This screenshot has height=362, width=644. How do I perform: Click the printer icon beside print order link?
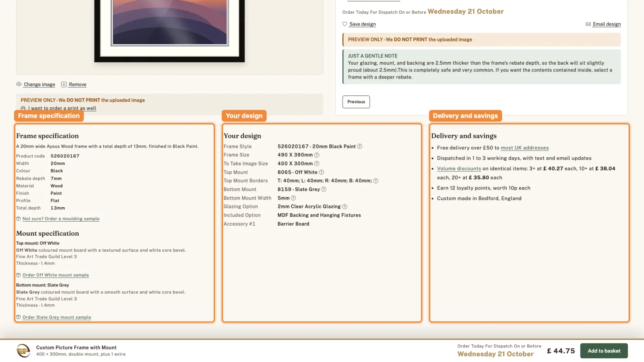click(23, 108)
